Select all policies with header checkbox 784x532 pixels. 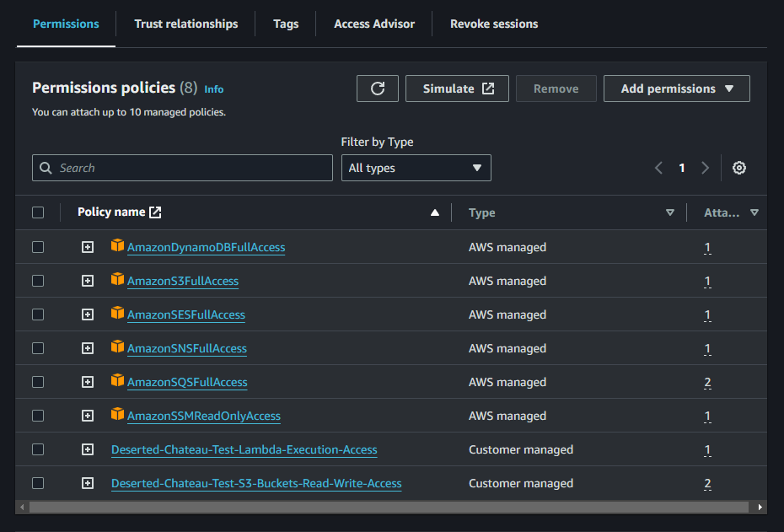pos(38,212)
